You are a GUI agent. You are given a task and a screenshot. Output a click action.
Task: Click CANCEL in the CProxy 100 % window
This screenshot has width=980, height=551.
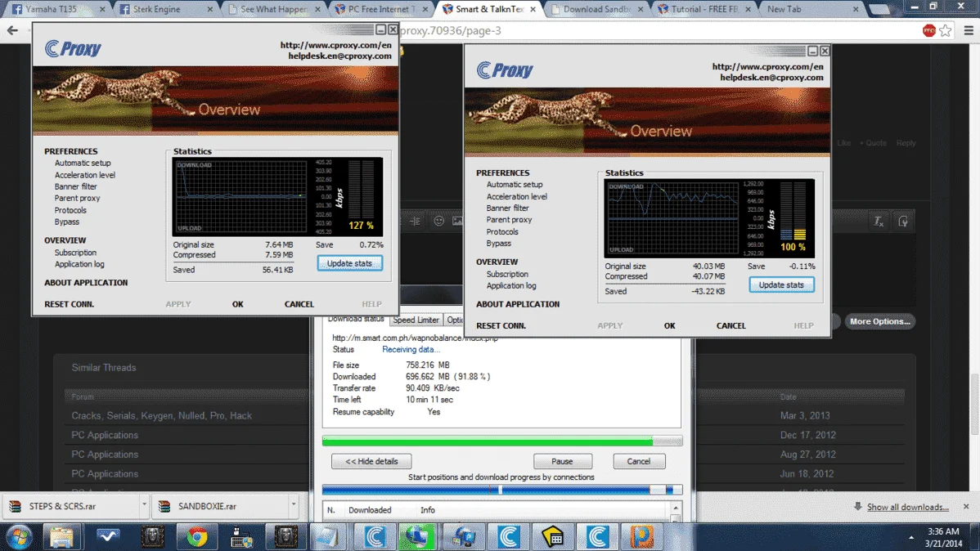coord(731,325)
